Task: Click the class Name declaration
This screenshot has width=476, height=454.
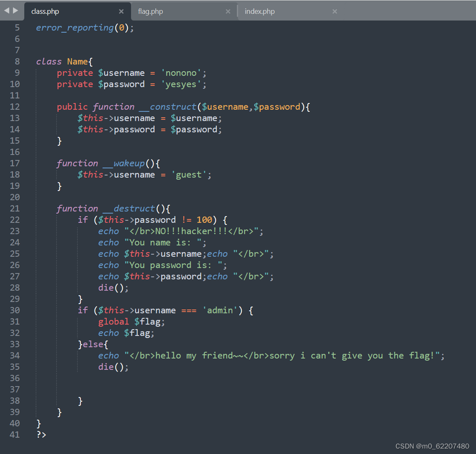Action: (64, 62)
